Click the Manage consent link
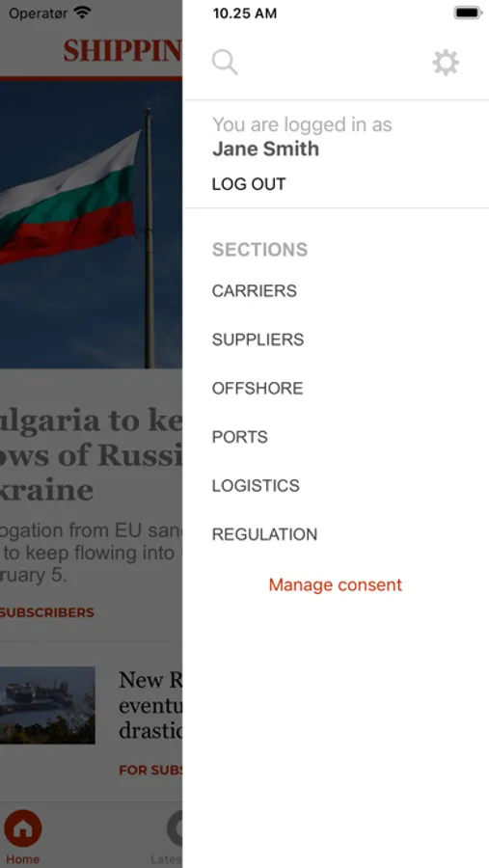This screenshot has height=868, width=489. pyautogui.click(x=336, y=584)
